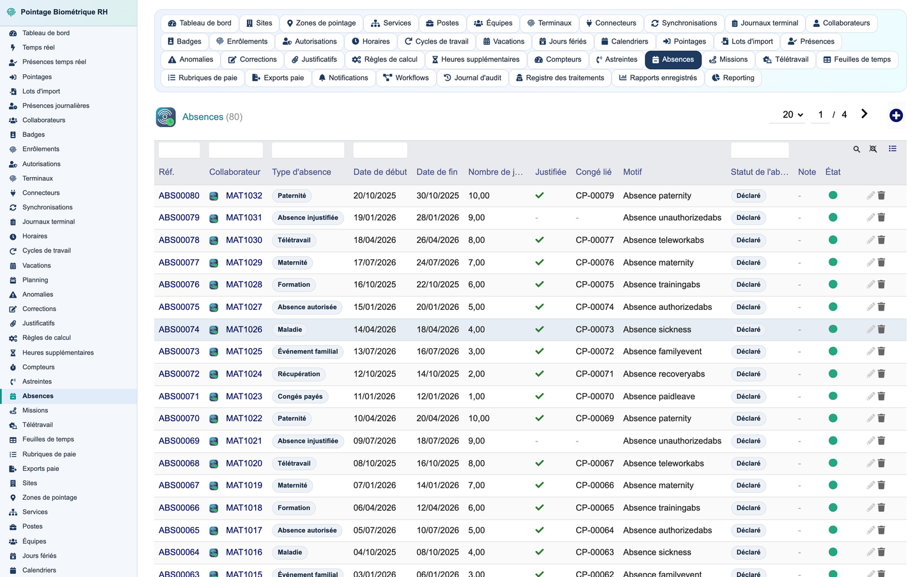Open the Heures supplémentaires top tab
Screen dimensions: 924x577
476,59
